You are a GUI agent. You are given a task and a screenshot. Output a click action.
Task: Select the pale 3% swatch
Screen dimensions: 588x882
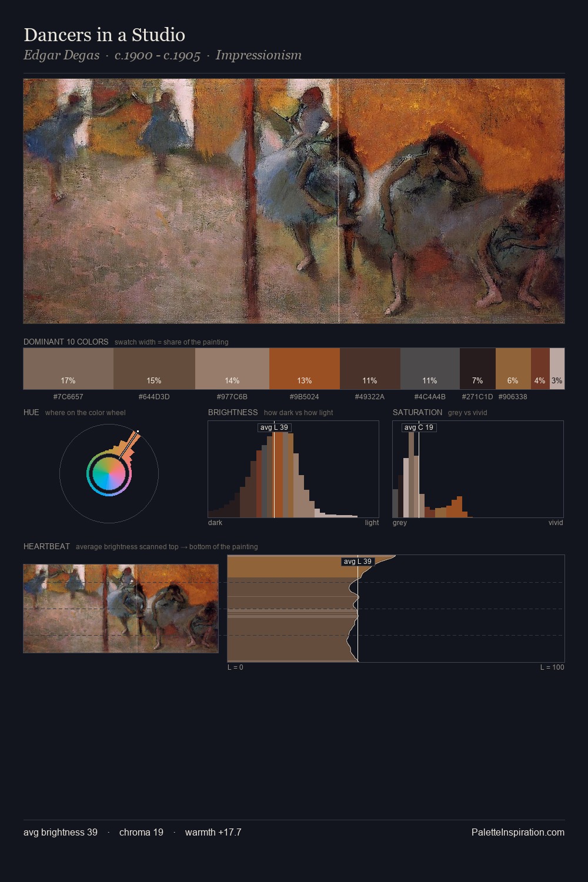557,369
